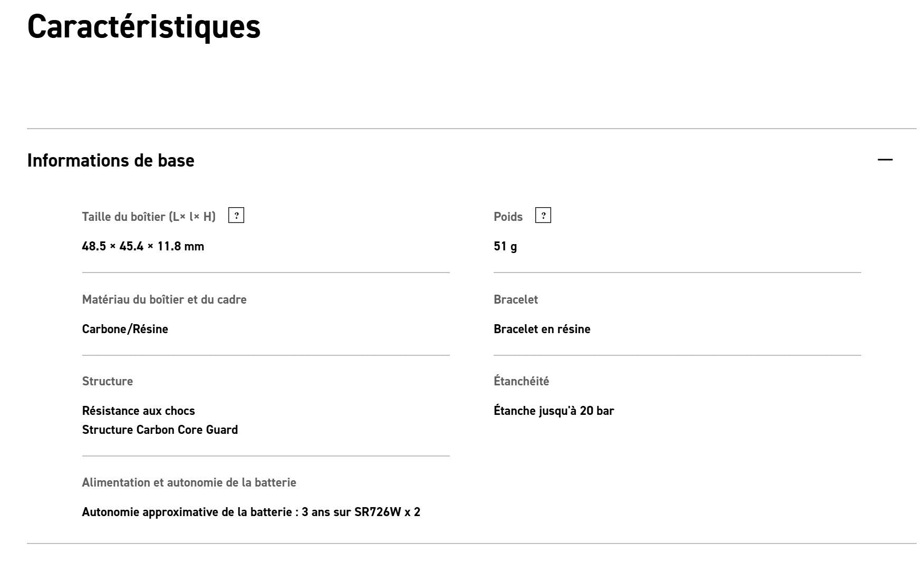The image size is (924, 563).
Task: Select the Résistance aux chocs text
Action: [138, 411]
